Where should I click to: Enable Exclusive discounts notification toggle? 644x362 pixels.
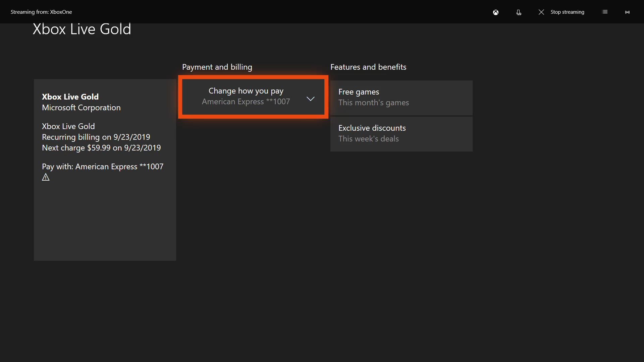(401, 133)
